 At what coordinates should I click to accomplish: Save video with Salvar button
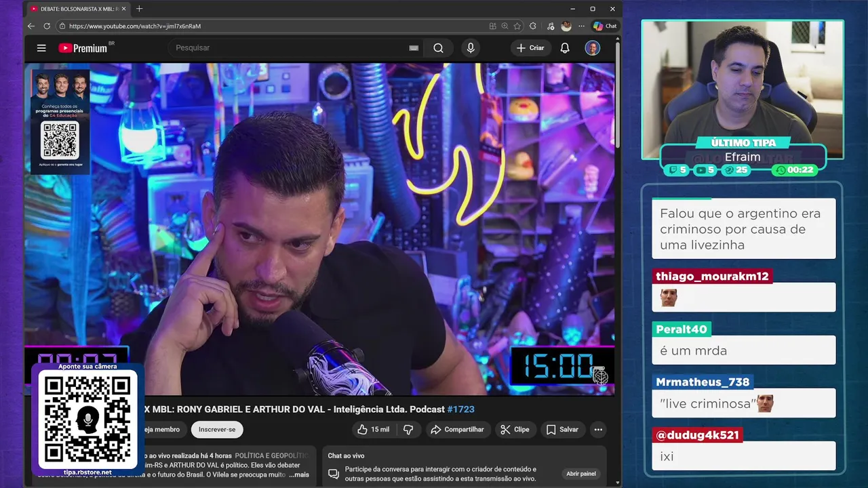click(x=562, y=429)
